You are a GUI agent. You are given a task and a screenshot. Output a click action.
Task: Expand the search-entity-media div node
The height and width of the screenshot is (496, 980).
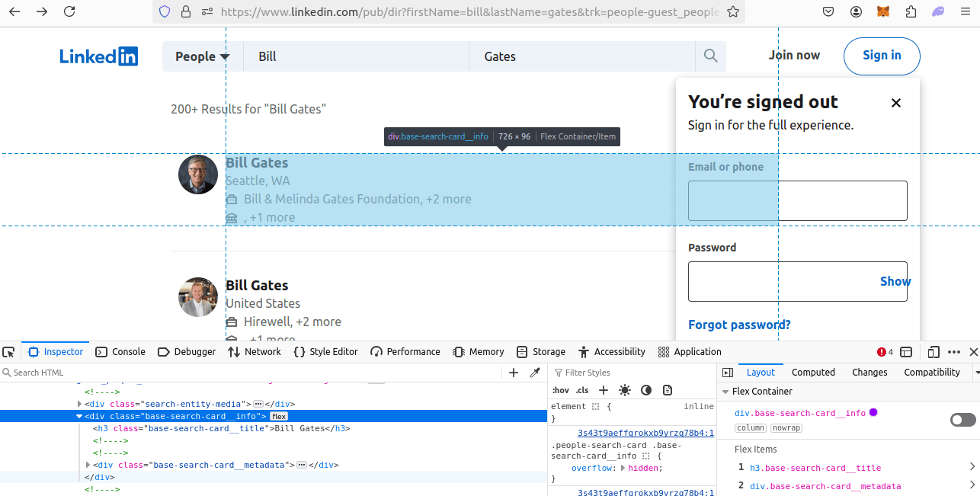point(79,404)
